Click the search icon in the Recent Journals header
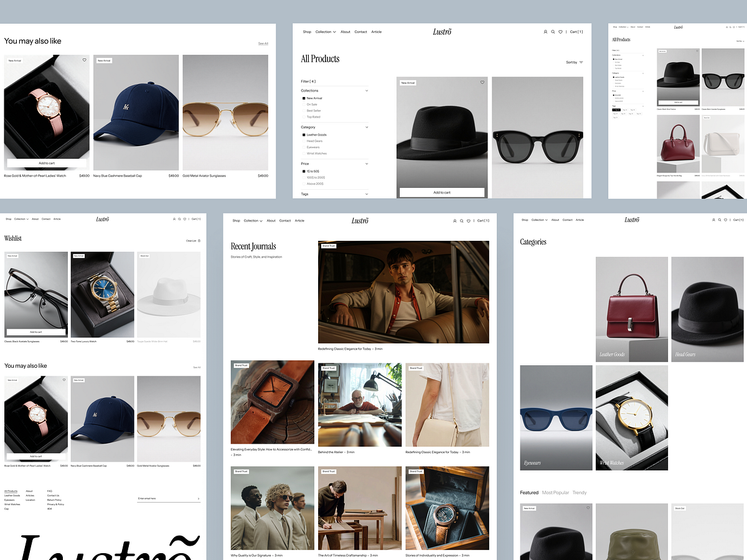This screenshot has width=747, height=560. point(461,221)
